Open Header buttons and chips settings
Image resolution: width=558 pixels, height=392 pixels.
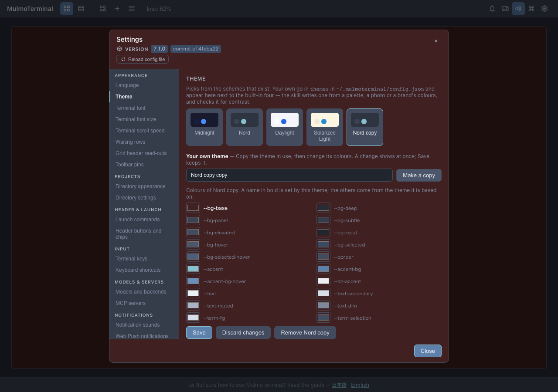144,234
